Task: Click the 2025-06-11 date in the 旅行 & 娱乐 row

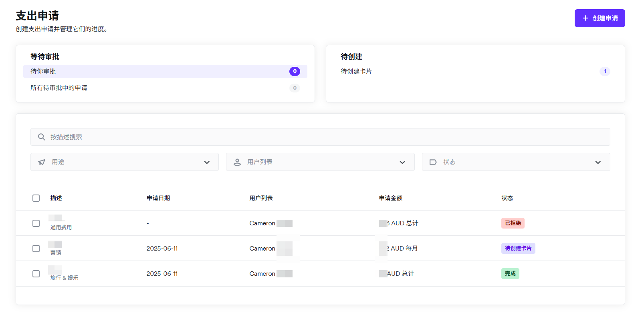Action: [162, 274]
